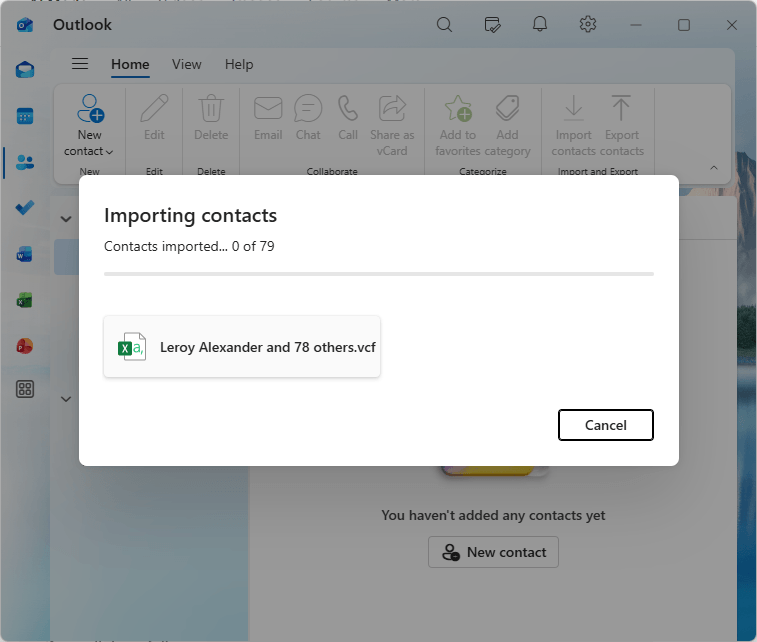Image resolution: width=757 pixels, height=642 pixels.
Task: Cancel the contacts import
Action: pyautogui.click(x=605, y=425)
